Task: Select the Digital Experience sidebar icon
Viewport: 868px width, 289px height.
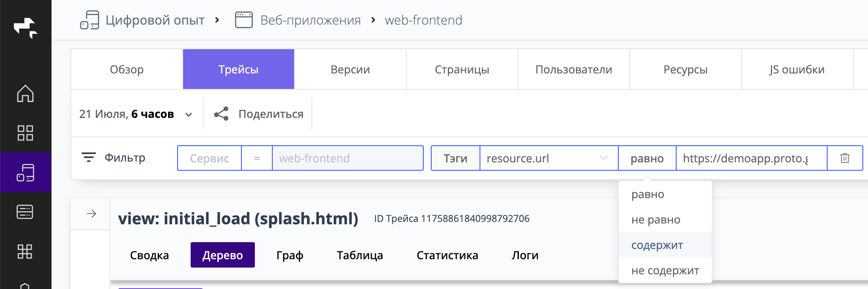Action: tap(25, 173)
